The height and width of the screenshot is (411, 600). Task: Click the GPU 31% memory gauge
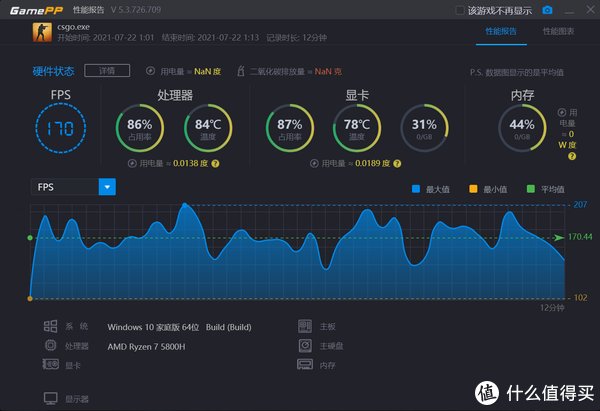(424, 128)
